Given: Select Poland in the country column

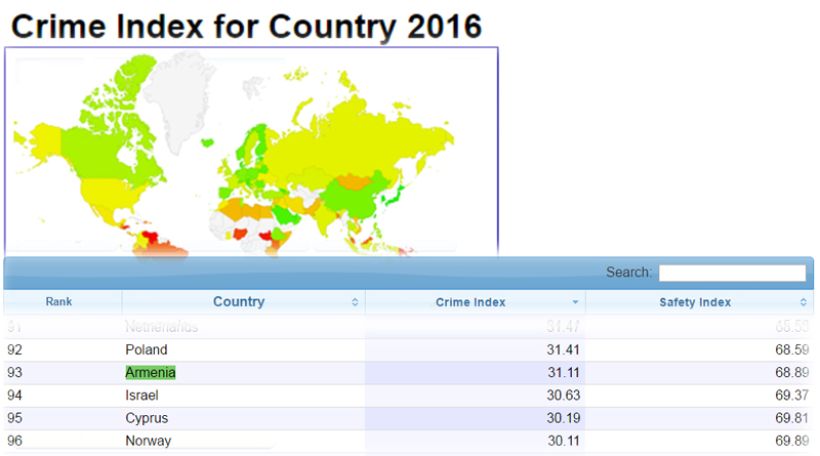Looking at the screenshot, I should point(146,349).
